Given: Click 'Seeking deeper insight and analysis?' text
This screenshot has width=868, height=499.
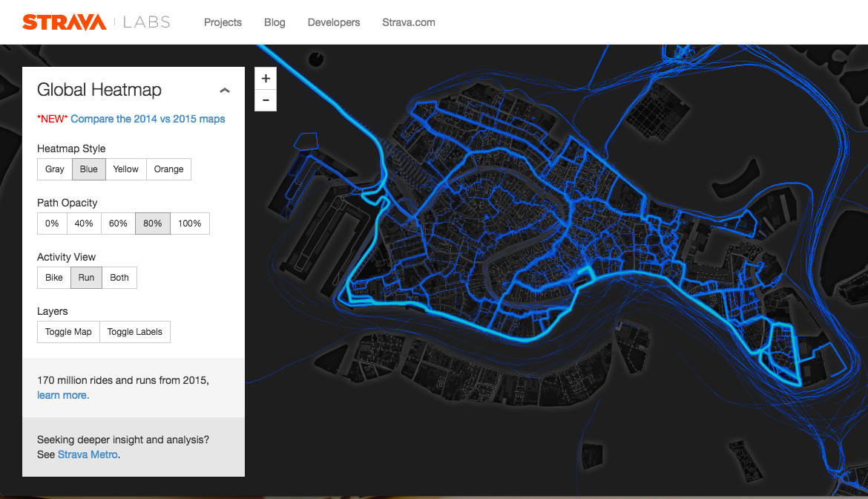Looking at the screenshot, I should 123,440.
